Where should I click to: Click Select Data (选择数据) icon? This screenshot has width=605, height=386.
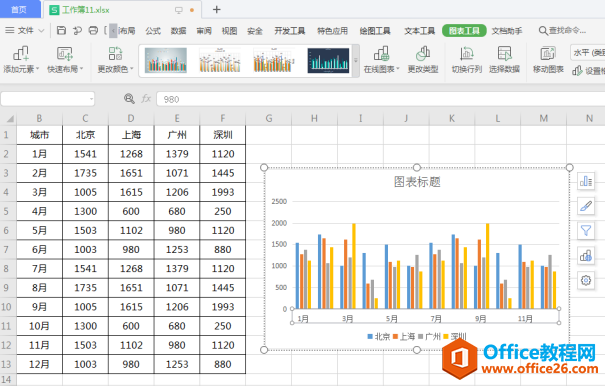tap(504, 54)
